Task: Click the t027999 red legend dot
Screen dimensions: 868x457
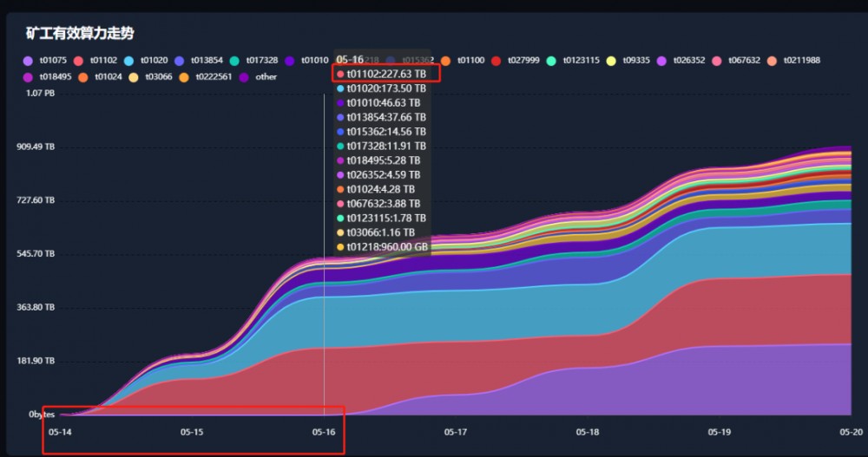Action: pyautogui.click(x=496, y=61)
